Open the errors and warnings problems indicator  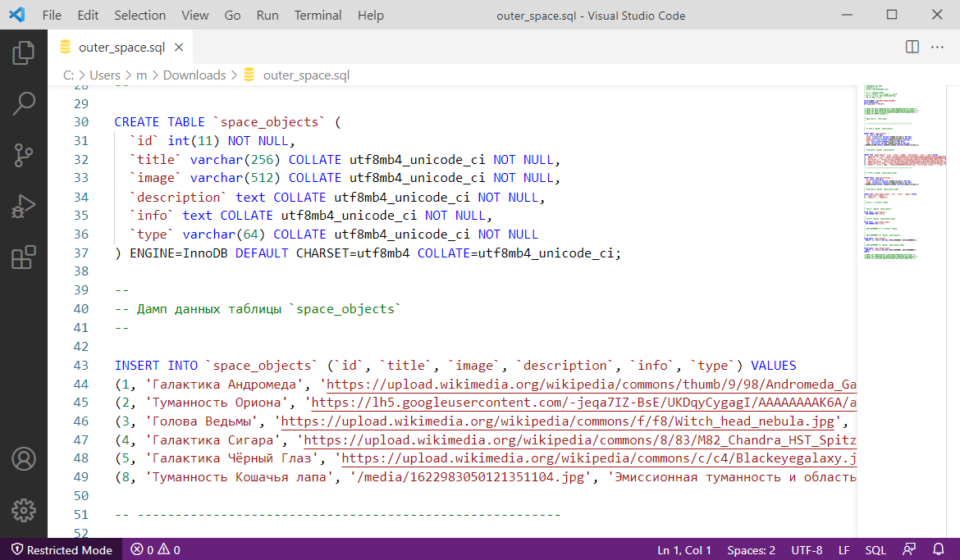point(156,550)
